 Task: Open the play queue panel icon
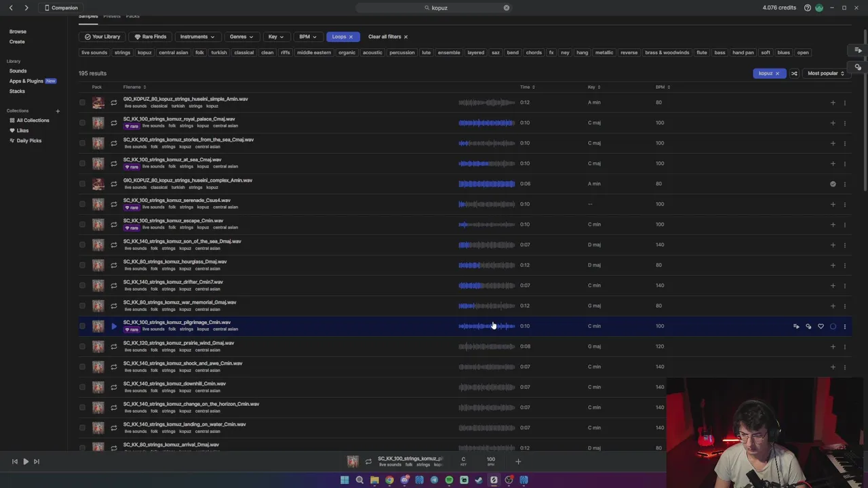pos(858,50)
